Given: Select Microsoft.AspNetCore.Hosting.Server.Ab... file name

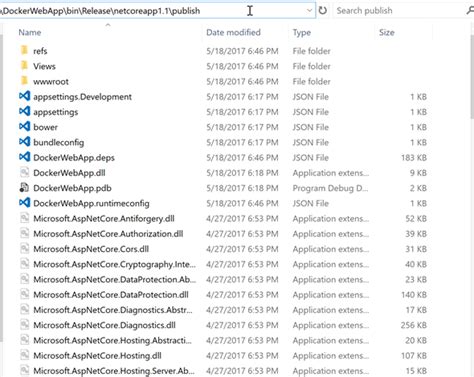Looking at the screenshot, I should pyautogui.click(x=114, y=371).
